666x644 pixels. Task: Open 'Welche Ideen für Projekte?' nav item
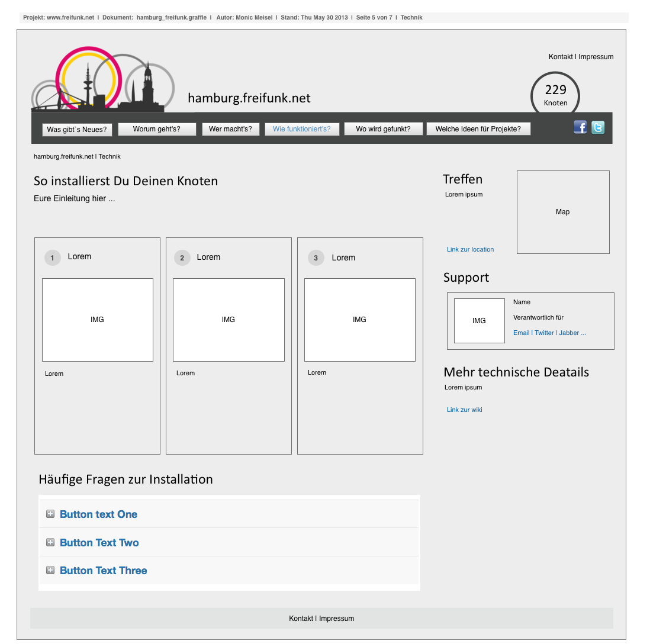[x=478, y=129]
